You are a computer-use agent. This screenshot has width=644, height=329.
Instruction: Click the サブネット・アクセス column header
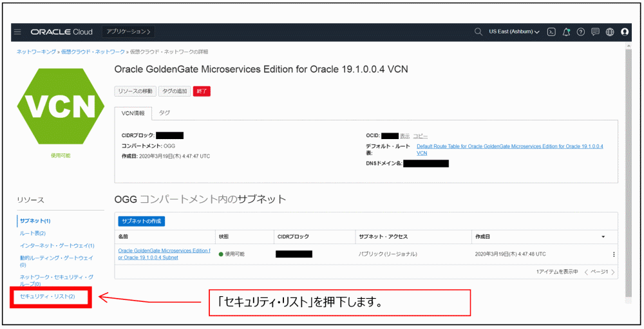click(383, 237)
